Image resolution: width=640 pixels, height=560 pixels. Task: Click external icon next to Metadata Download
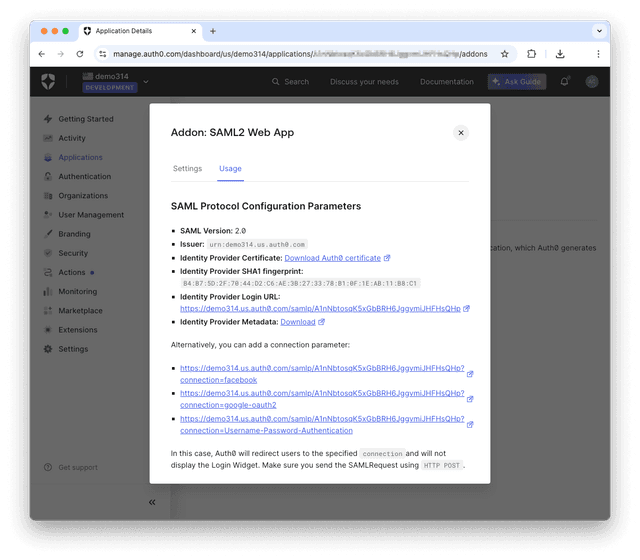322,322
